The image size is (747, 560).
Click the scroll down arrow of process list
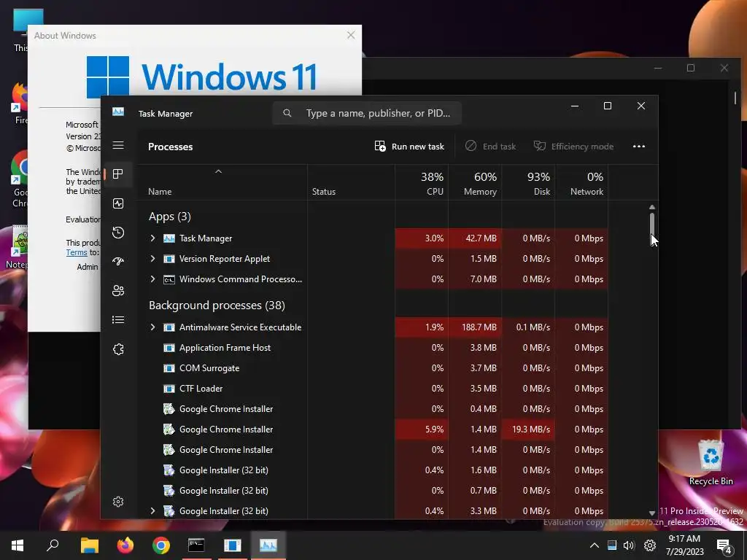[x=651, y=513]
